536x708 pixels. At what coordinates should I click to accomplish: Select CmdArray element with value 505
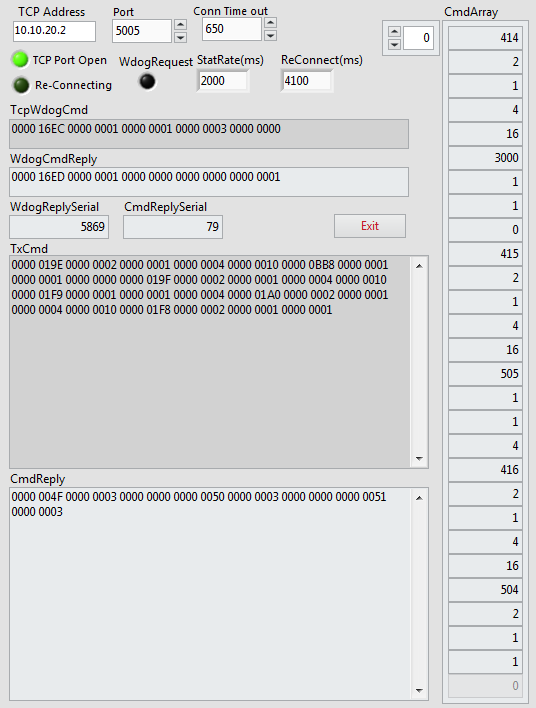tap(485, 374)
